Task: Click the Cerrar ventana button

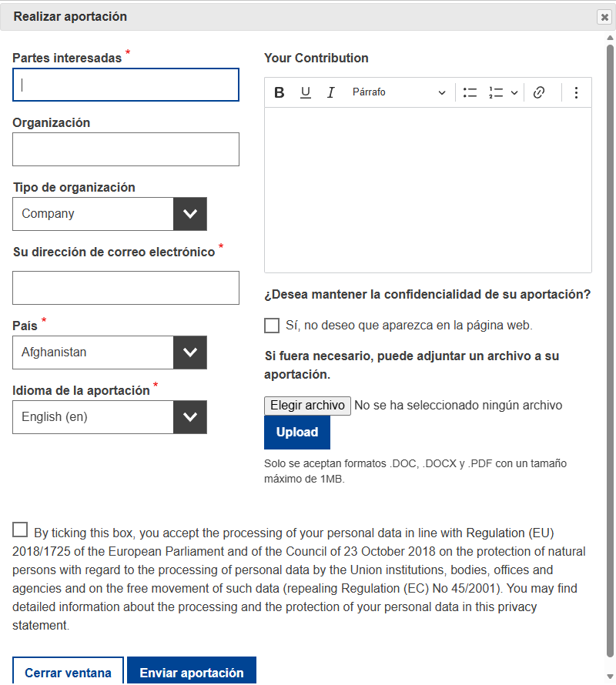Action: pos(68,672)
